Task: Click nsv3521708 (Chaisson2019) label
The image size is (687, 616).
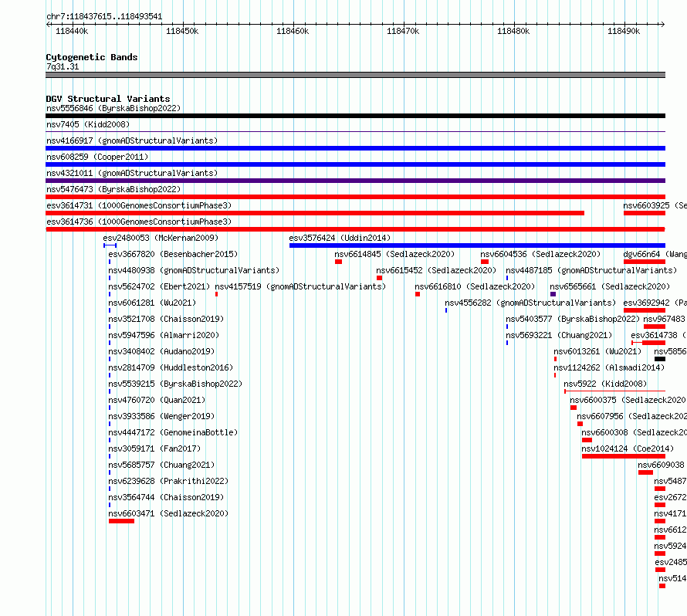Action: point(166,319)
